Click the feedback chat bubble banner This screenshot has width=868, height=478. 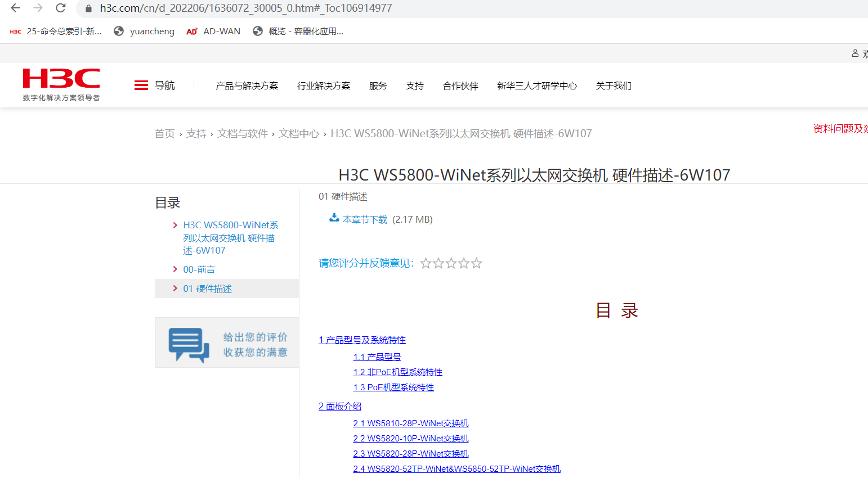pos(227,342)
